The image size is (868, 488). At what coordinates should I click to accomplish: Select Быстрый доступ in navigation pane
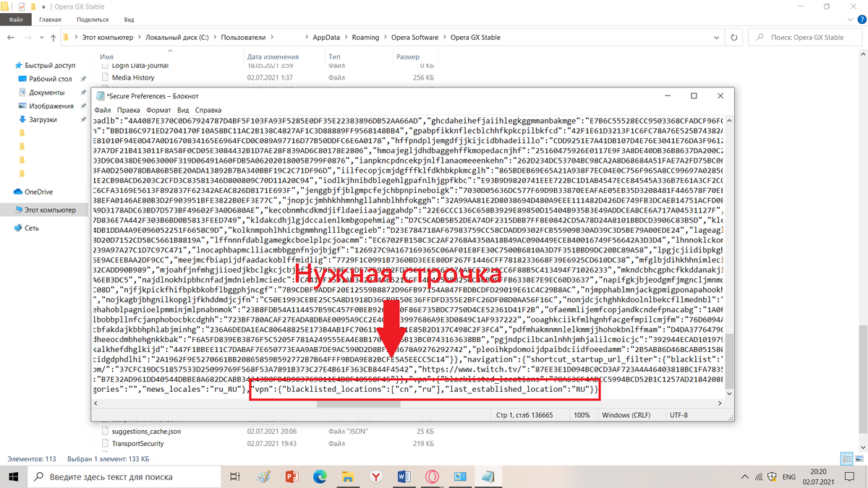click(50, 65)
